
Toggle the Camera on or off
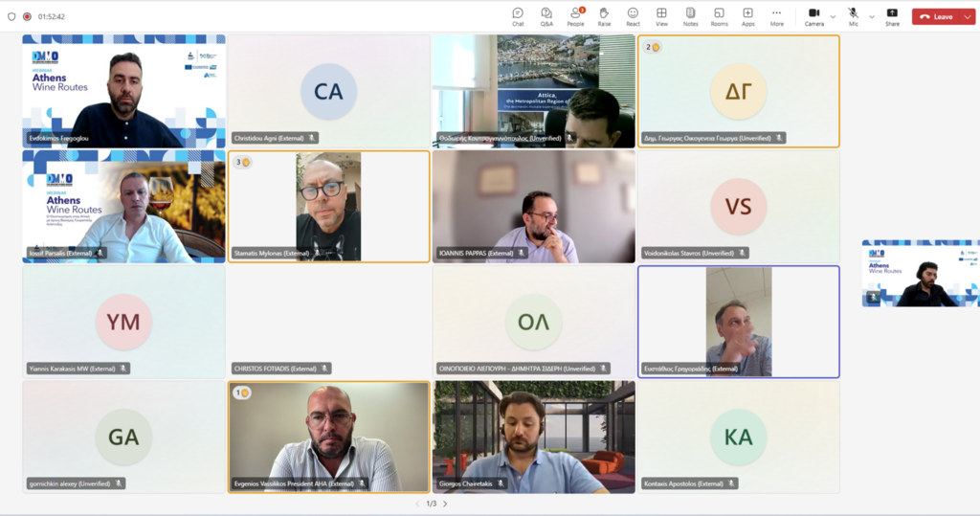[x=813, y=17]
